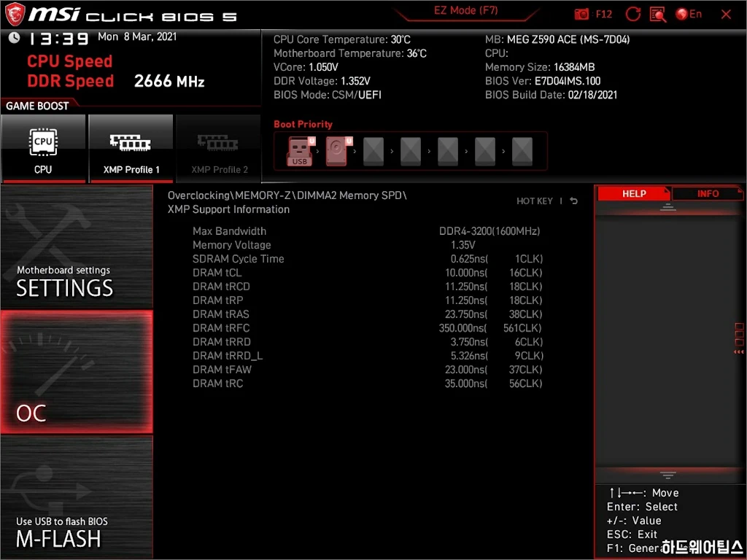
Task: Enable XMP Profile 1
Action: tap(131, 149)
